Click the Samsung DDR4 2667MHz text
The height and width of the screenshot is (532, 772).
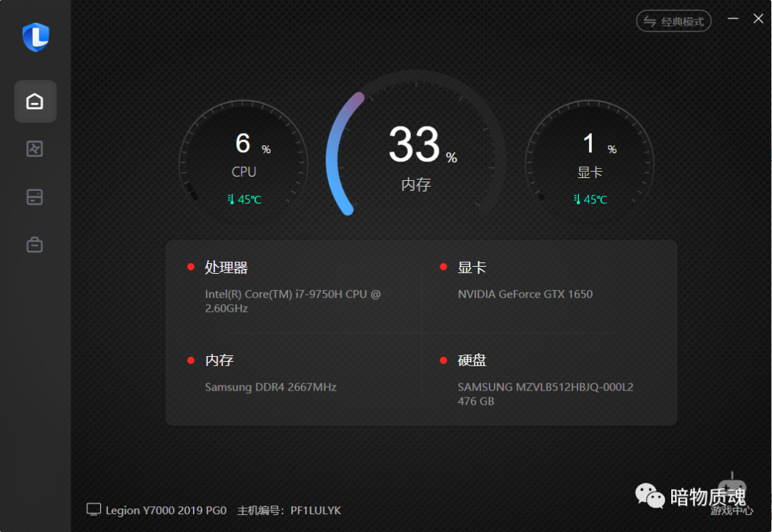271,387
